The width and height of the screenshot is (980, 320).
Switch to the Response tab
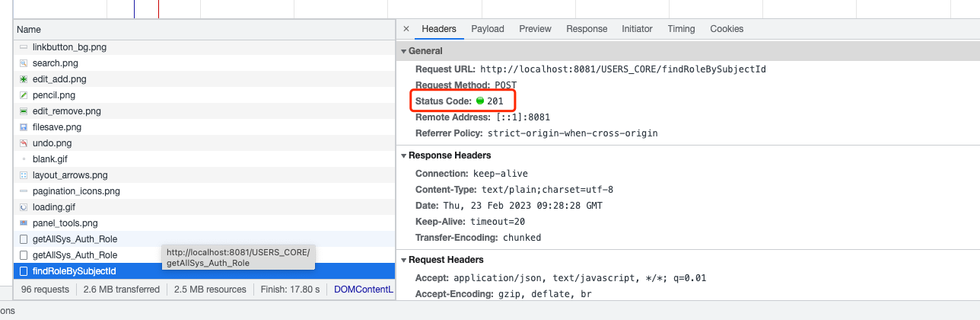pyautogui.click(x=587, y=29)
